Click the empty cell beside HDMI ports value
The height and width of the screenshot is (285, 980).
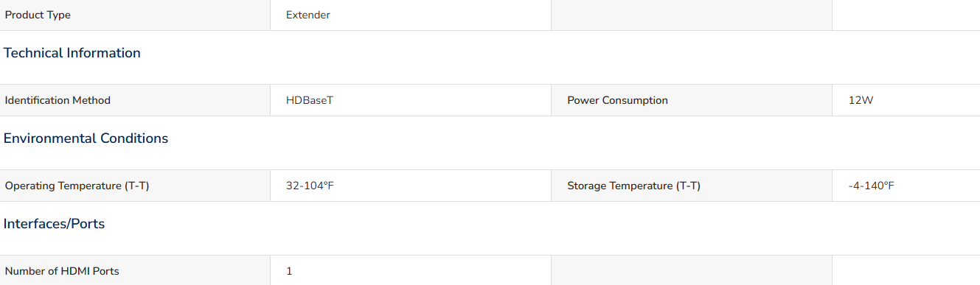(692, 270)
